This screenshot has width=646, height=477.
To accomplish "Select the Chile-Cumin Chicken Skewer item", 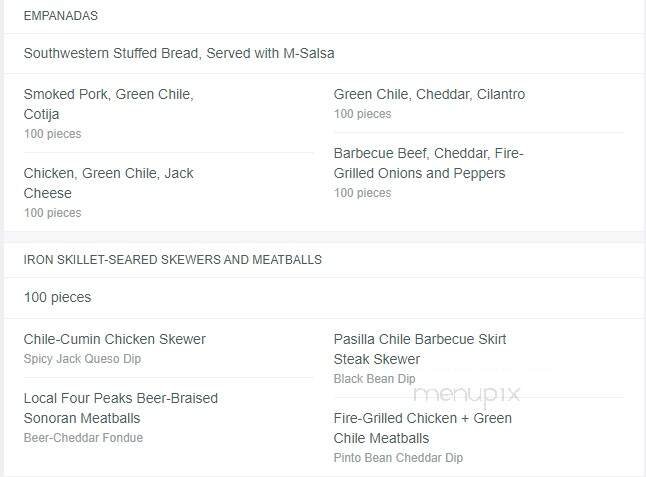I will coord(114,339).
